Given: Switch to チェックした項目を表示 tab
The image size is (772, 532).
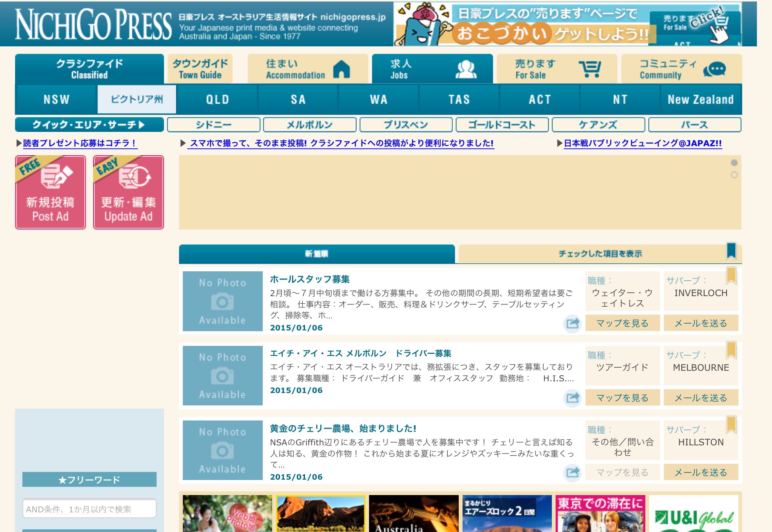Looking at the screenshot, I should click(600, 254).
